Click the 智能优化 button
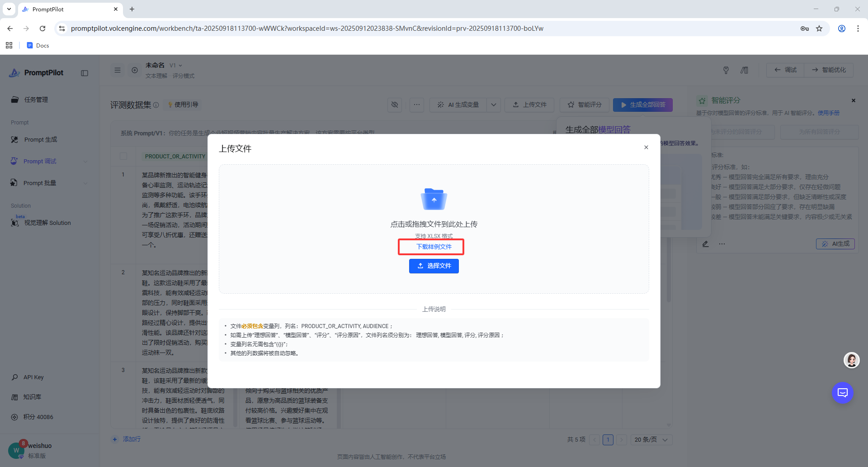 tap(829, 70)
